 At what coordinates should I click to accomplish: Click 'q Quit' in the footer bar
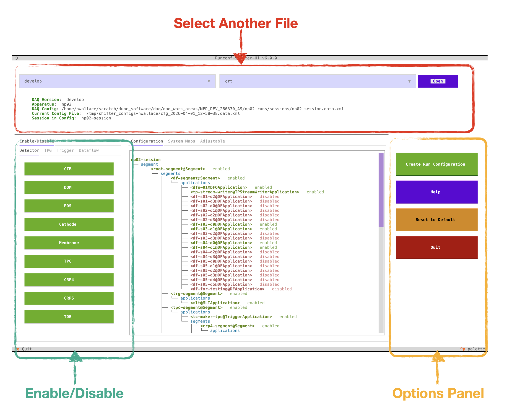24,349
